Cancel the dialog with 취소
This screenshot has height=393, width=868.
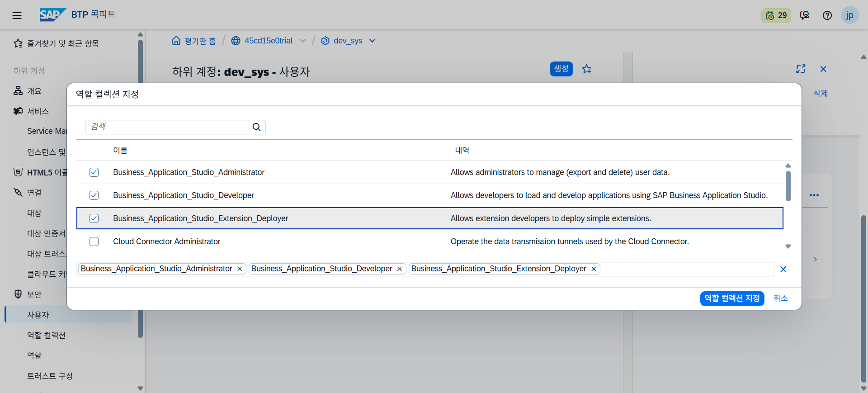coord(780,298)
